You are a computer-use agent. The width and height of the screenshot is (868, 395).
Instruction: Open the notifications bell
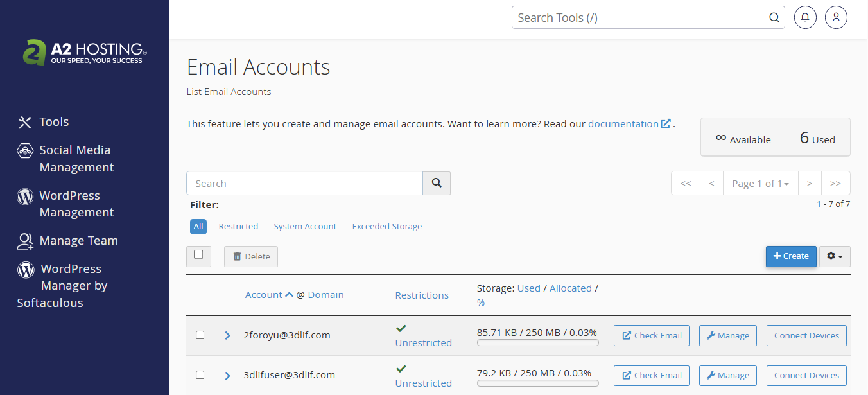[805, 17]
